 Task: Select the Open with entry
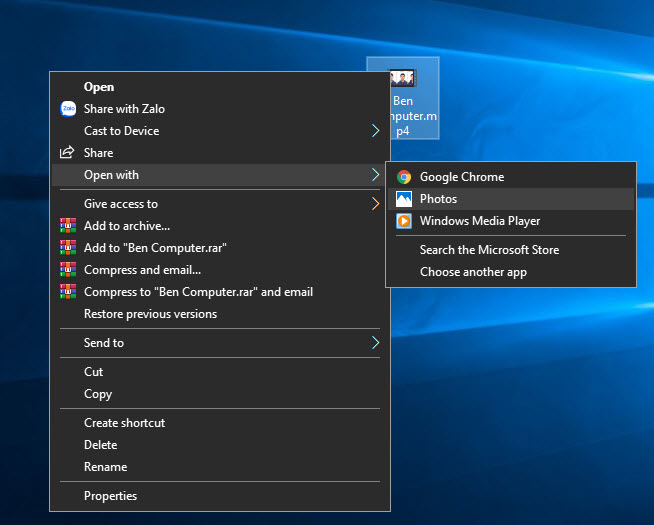(220, 175)
